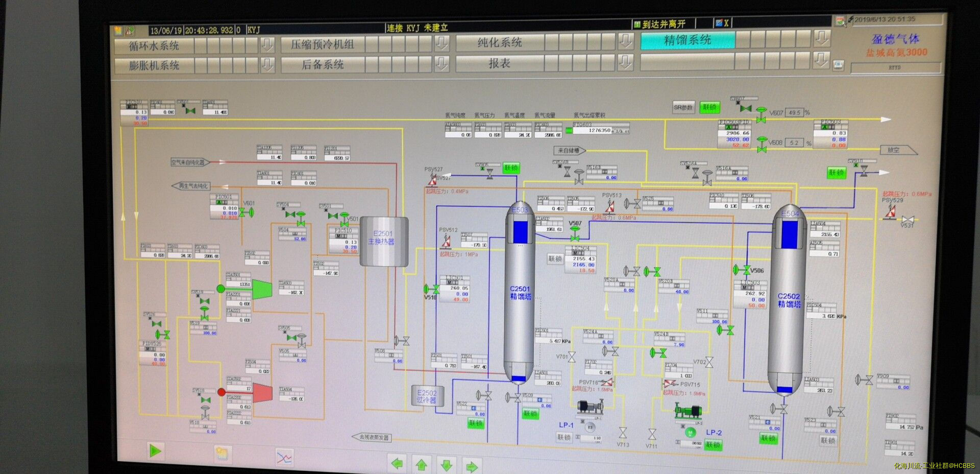Expand the arrow in the 膨胀机系统 row

pos(267,65)
